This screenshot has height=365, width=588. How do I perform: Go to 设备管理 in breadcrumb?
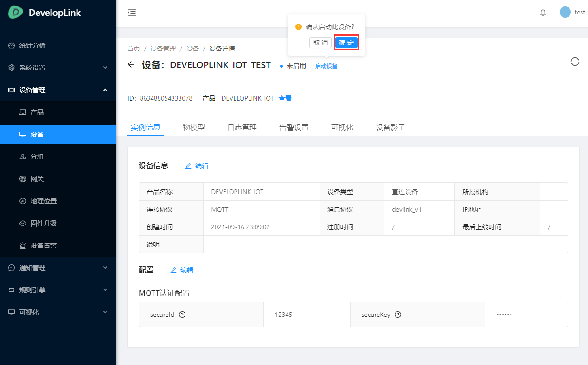[163, 49]
